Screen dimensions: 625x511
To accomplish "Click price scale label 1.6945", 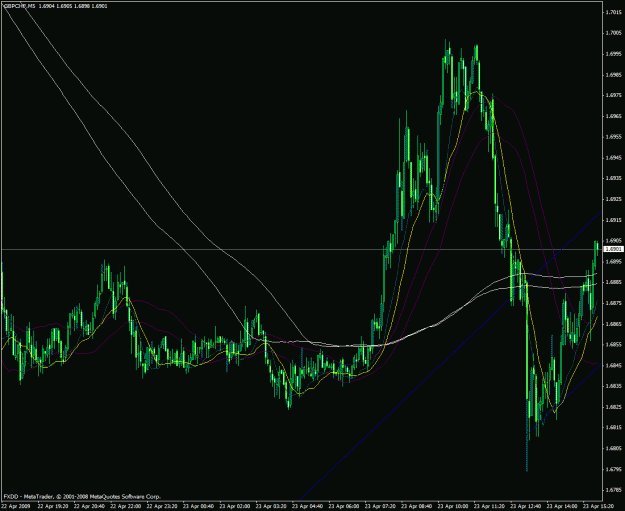I will (613, 157).
